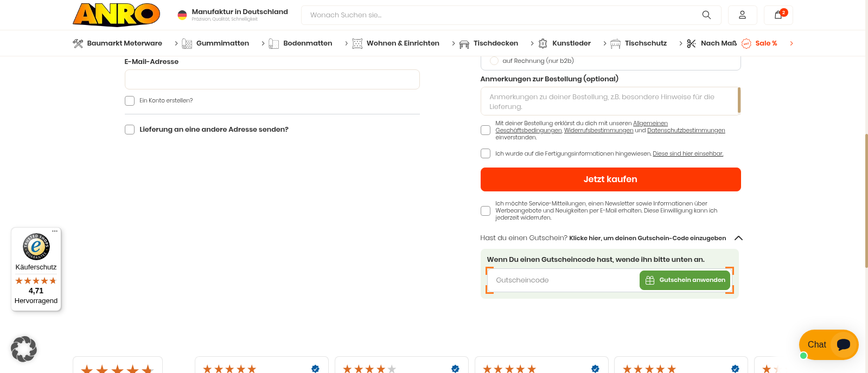
Task: Select the scissors icon next to Nach Maß
Action: click(x=691, y=43)
